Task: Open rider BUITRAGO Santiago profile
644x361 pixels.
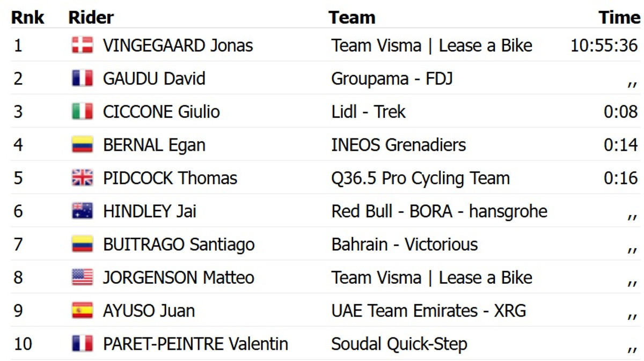Action: (179, 245)
